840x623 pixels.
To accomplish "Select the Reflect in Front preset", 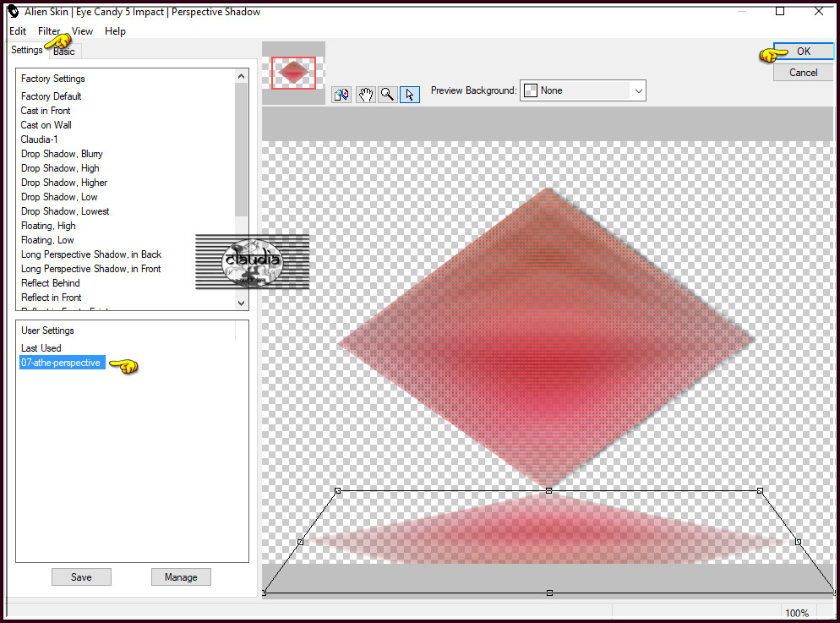I will [x=52, y=298].
